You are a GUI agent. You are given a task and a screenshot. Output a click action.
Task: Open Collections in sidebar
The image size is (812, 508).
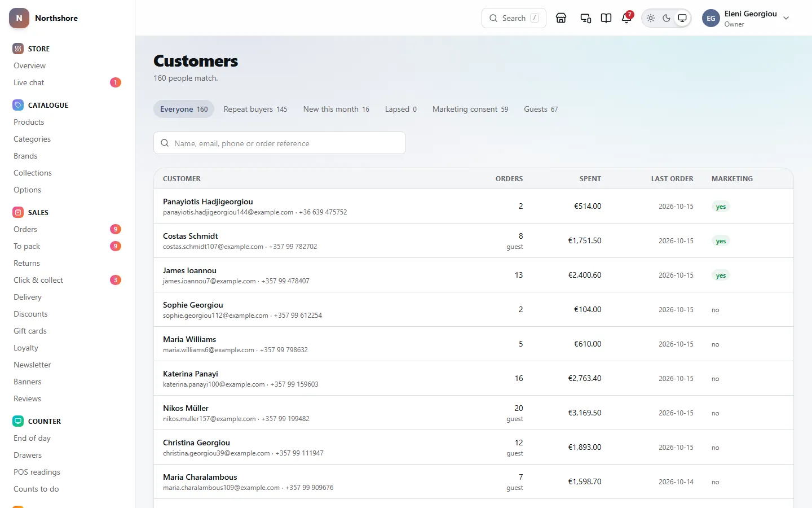coord(67,173)
